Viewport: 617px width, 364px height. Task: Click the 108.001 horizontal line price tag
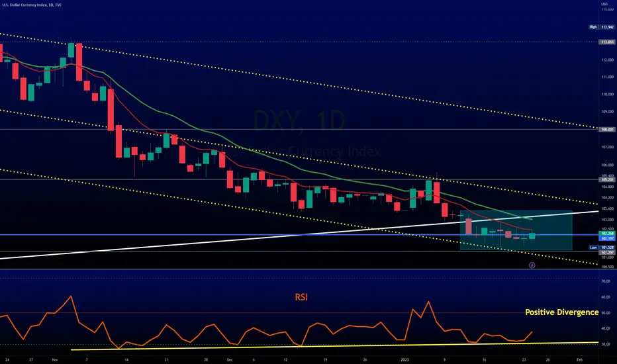[x=607, y=130]
